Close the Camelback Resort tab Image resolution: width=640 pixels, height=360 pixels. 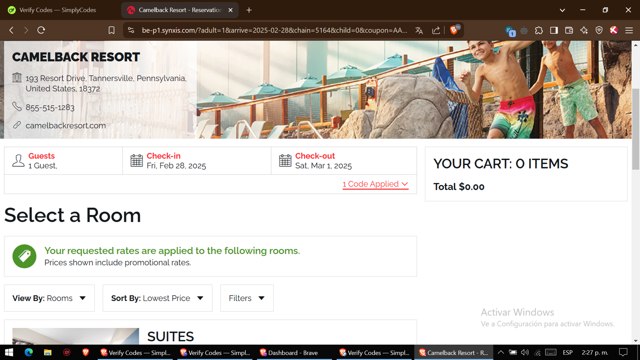[230, 10]
